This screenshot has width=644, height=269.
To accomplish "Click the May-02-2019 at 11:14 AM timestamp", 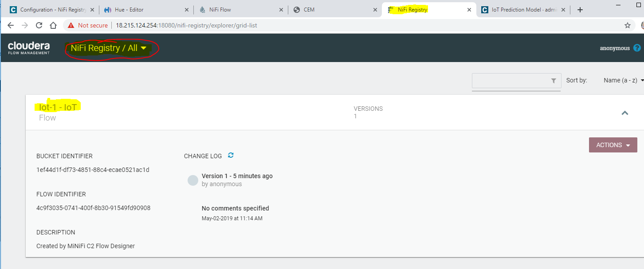I will point(232,218).
